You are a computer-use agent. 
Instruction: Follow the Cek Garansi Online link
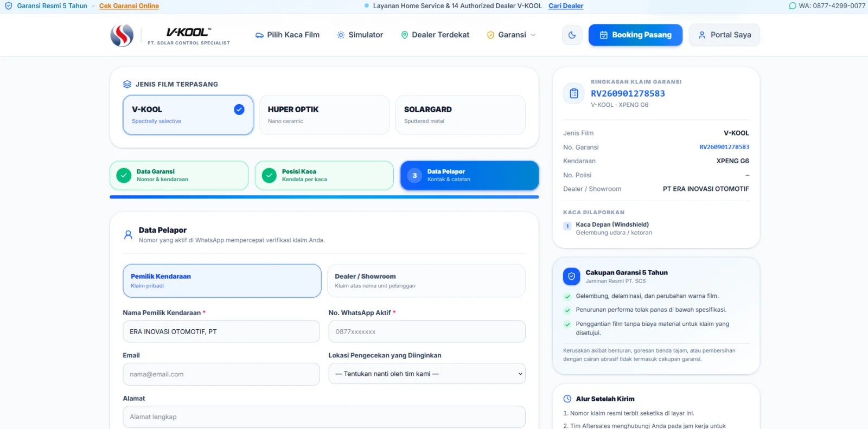click(x=129, y=6)
